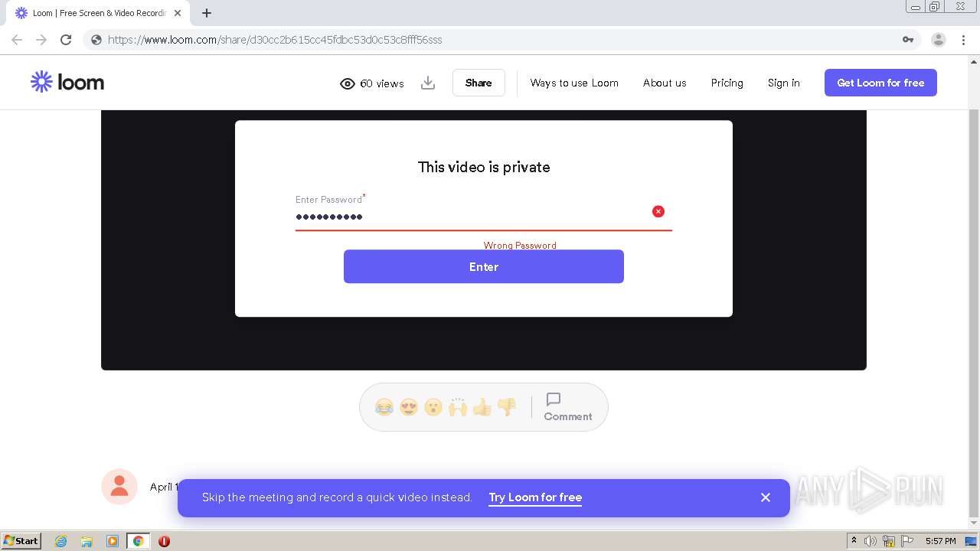
Task: Open the red Opera taskbar icon
Action: 164,541
